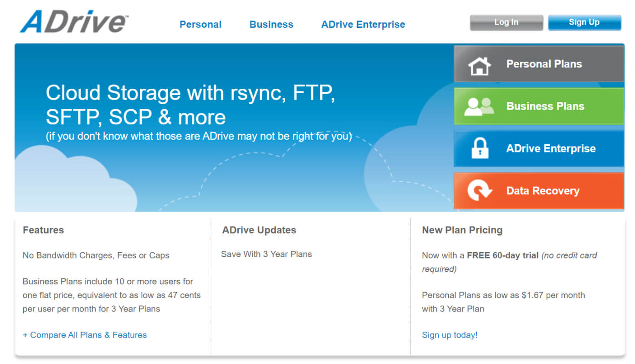Click the two-people icon on Business Plans
The image size is (635, 364).
tap(479, 106)
